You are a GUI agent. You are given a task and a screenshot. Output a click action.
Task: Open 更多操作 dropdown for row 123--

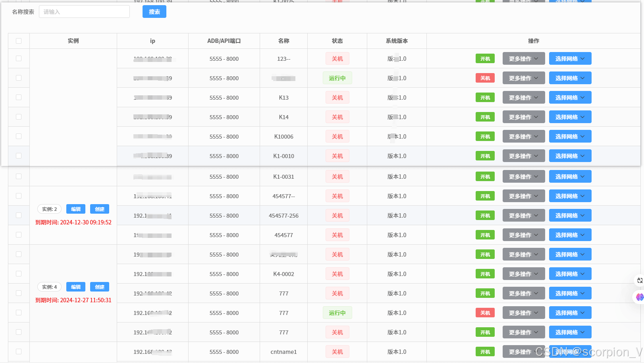524,58
